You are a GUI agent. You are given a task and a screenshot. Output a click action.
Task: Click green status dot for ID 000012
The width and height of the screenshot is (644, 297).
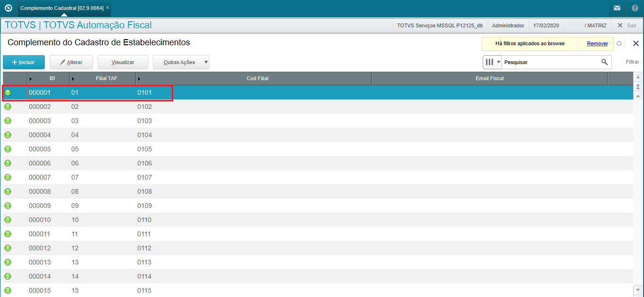tap(8, 248)
